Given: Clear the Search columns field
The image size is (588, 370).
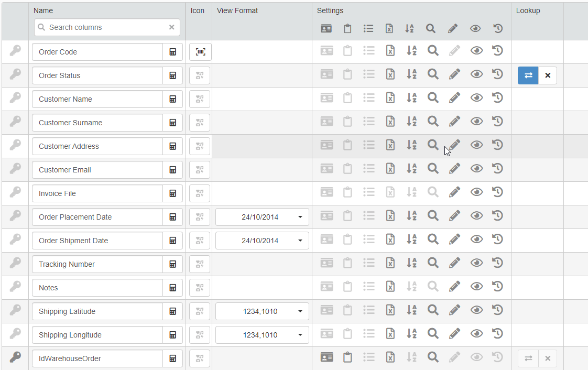Looking at the screenshot, I should tap(171, 27).
